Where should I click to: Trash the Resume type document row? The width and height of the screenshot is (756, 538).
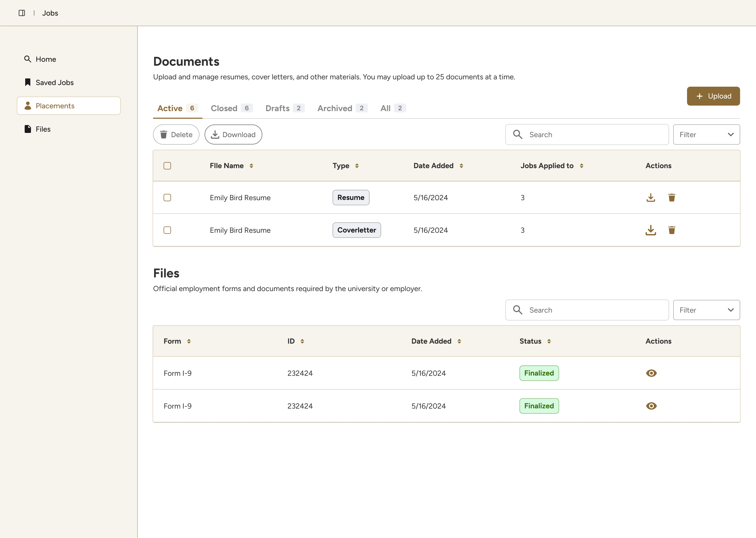click(671, 198)
